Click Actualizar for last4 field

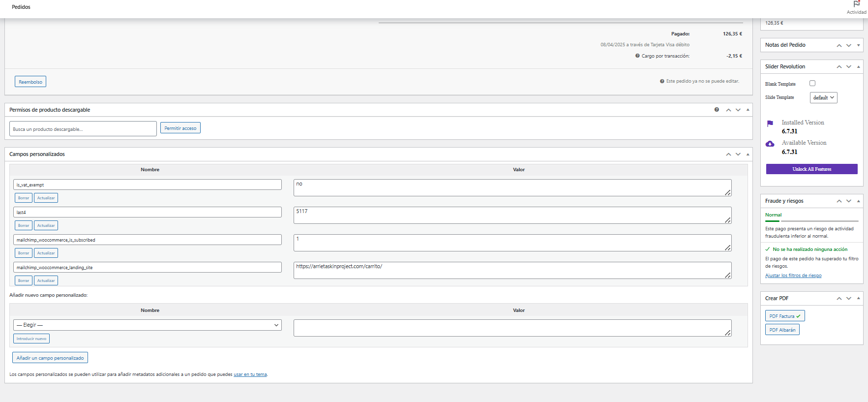46,225
